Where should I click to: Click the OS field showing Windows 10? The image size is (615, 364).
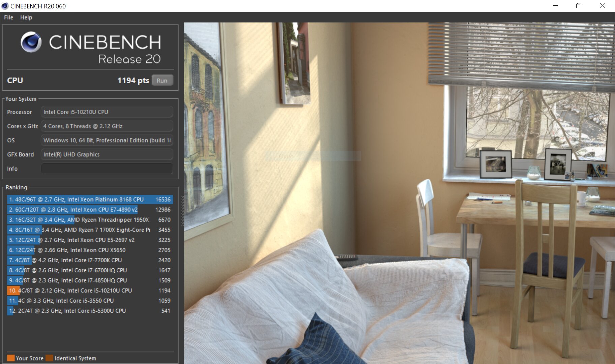coord(107,140)
